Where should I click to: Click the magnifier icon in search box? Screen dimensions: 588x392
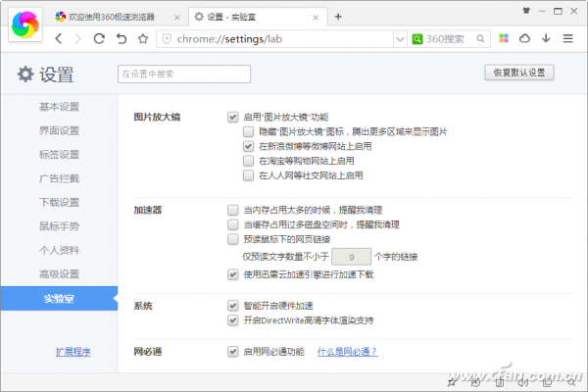pyautogui.click(x=480, y=38)
